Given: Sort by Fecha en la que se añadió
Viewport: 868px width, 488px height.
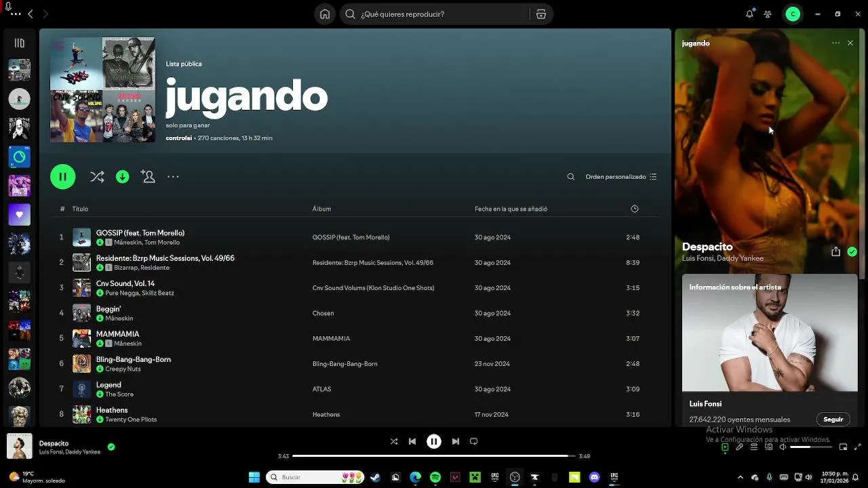Looking at the screenshot, I should click(x=511, y=209).
